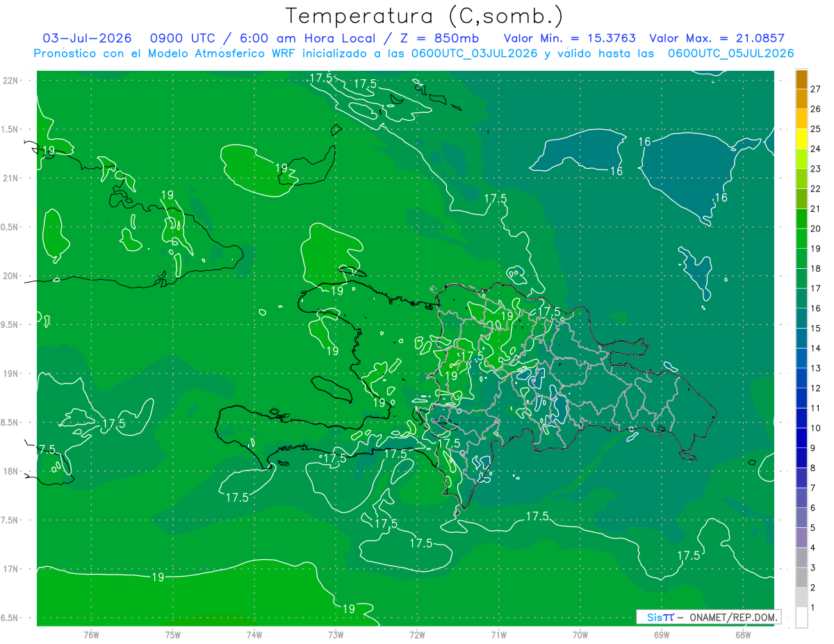Click the legend value 10
The width and height of the screenshot is (834, 644).
[x=816, y=428]
